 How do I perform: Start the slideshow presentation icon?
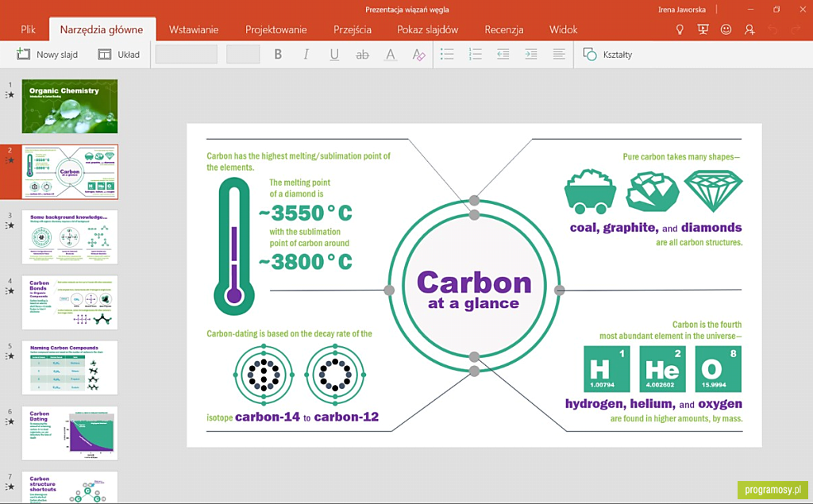coord(703,29)
